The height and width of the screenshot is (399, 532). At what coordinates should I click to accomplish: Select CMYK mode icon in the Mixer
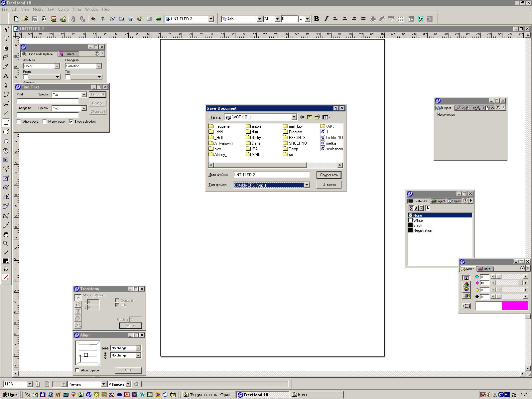[x=466, y=278]
